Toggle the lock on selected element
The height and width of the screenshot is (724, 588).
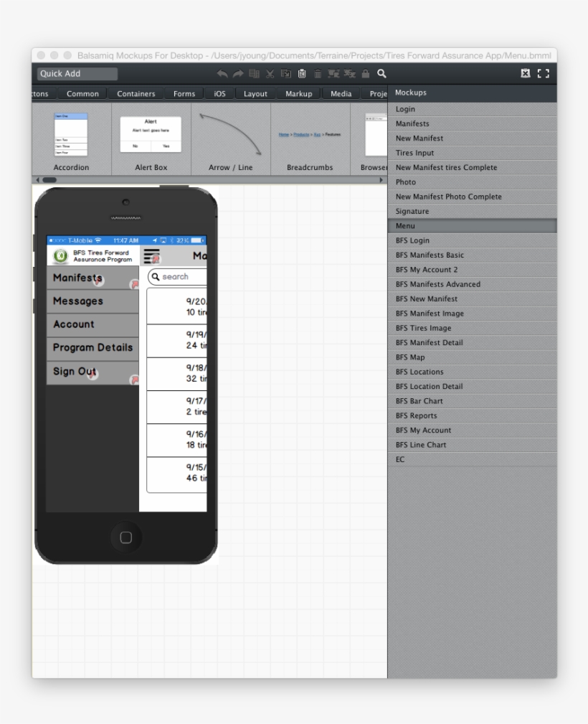(364, 73)
